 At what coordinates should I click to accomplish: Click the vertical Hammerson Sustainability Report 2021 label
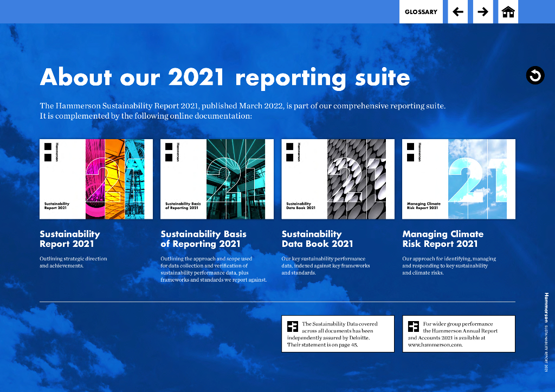click(546, 331)
